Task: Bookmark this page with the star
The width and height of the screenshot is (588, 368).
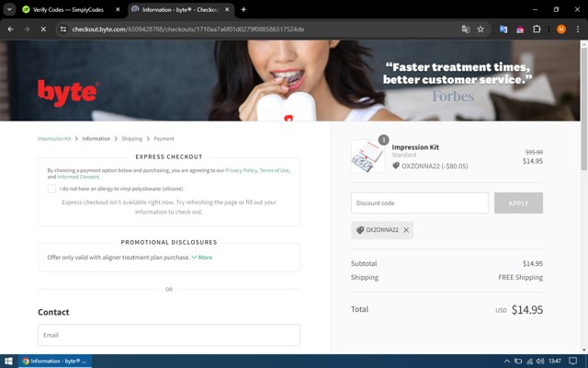Action: 481,29
